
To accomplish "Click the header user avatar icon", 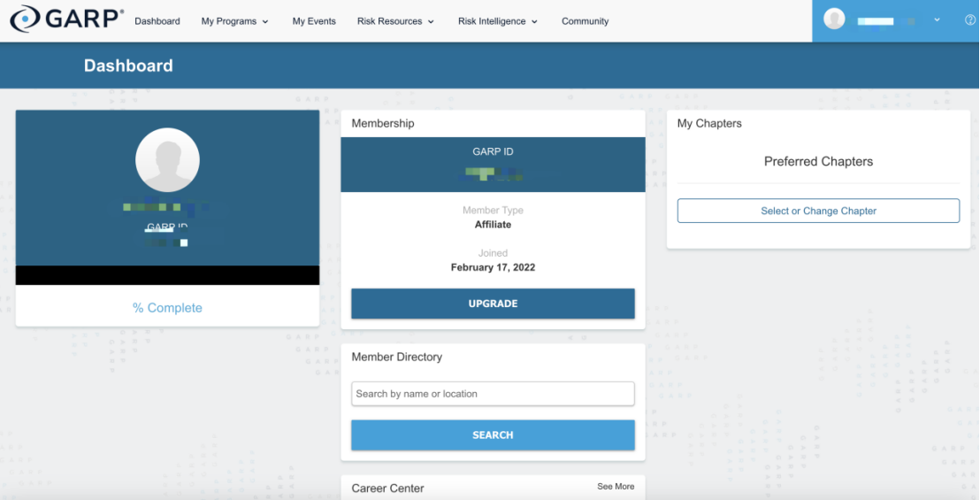I will 834,19.
